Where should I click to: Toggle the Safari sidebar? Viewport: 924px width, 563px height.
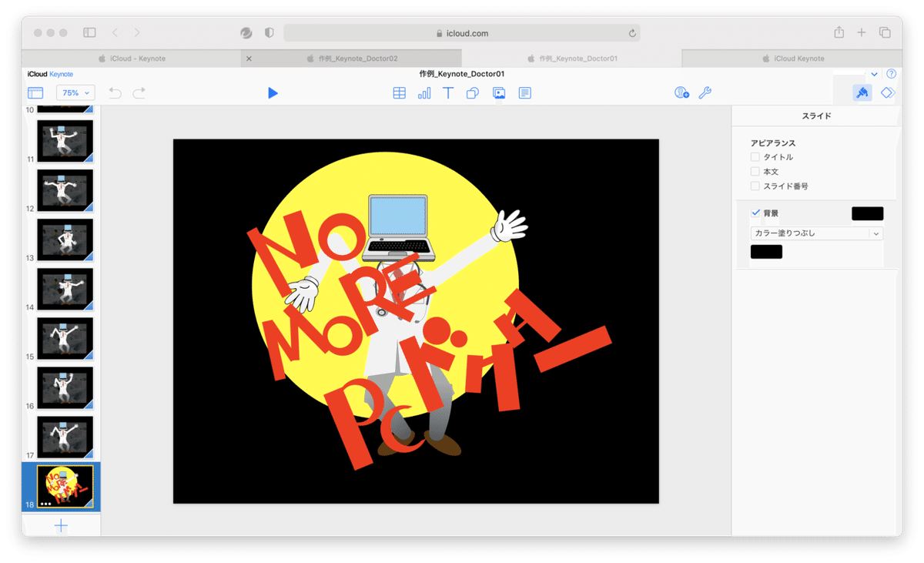pyautogui.click(x=89, y=33)
